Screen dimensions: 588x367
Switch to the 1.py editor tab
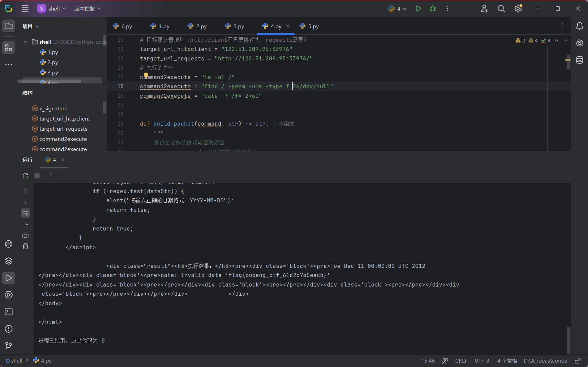(x=160, y=26)
